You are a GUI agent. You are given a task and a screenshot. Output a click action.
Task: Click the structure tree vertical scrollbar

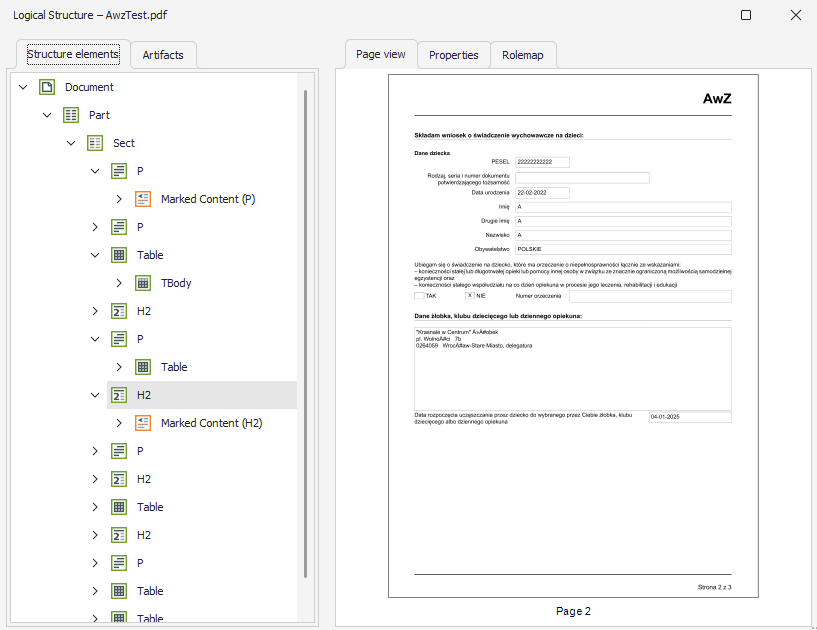click(x=305, y=330)
